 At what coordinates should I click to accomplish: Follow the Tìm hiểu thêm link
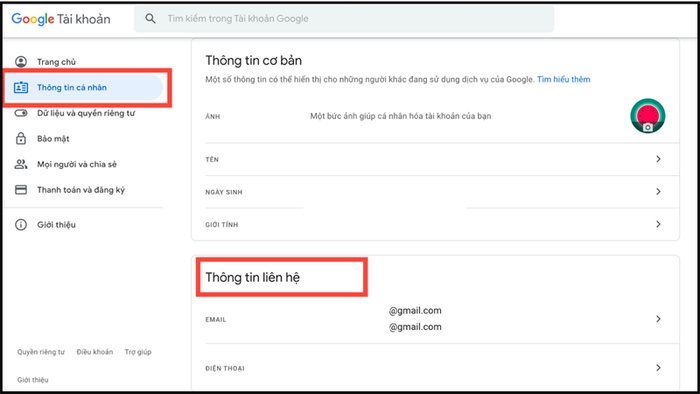pos(563,79)
